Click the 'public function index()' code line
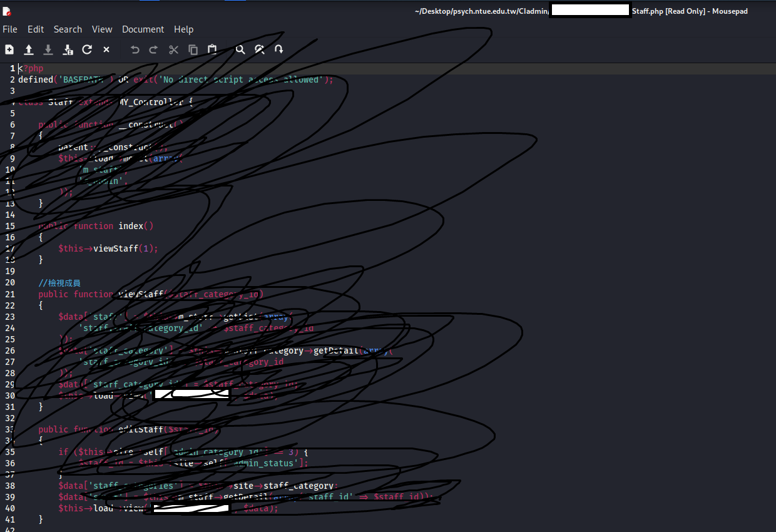 click(x=96, y=226)
